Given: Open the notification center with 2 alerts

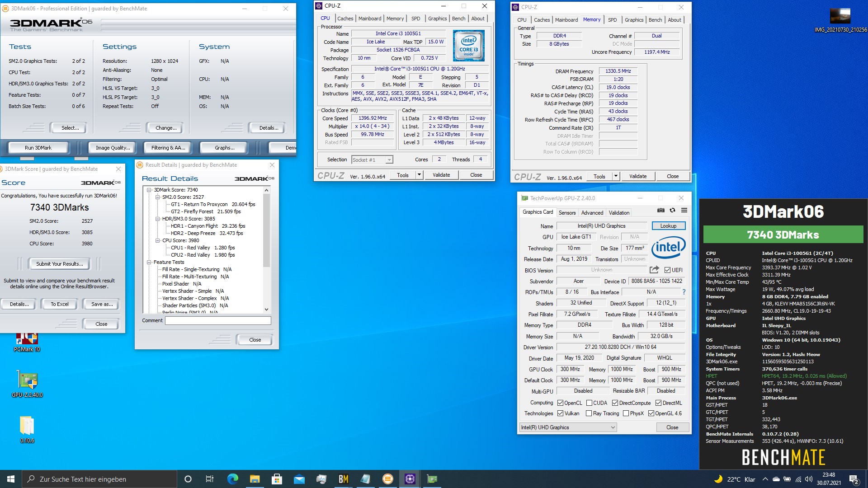Looking at the screenshot, I should click(854, 479).
